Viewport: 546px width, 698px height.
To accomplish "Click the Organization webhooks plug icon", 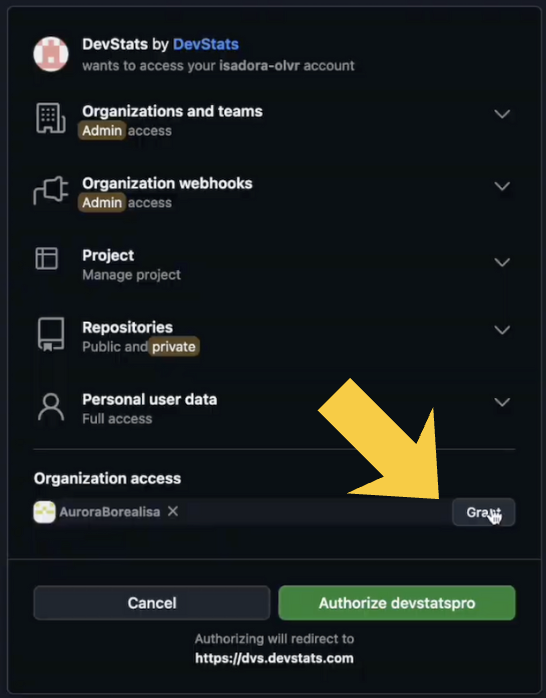I will tap(51, 191).
